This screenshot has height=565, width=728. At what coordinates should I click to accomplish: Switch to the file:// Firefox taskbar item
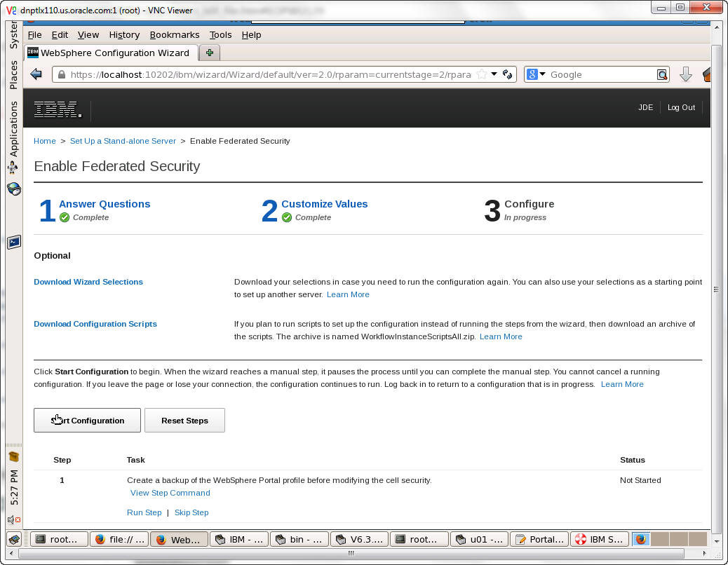coord(120,540)
